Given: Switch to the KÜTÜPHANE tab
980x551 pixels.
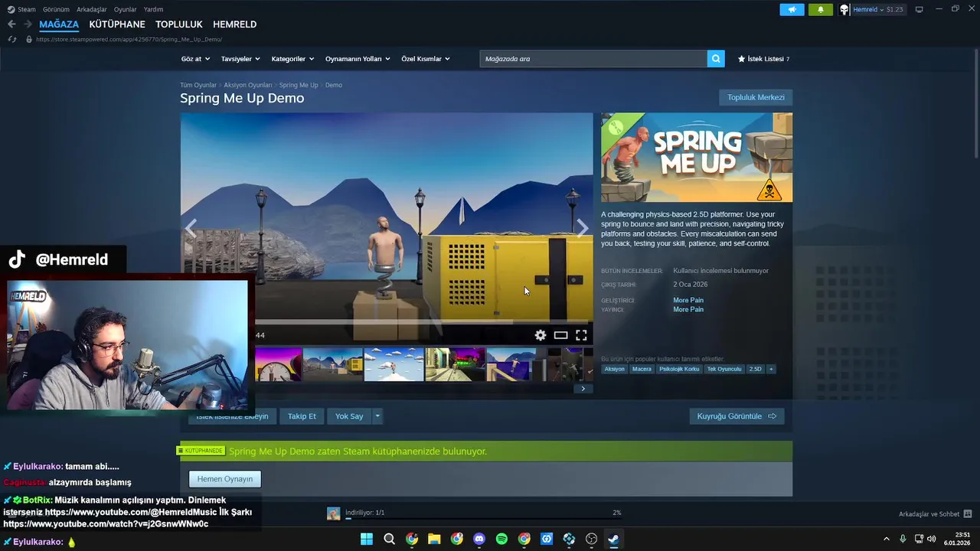Looking at the screenshot, I should point(117,24).
